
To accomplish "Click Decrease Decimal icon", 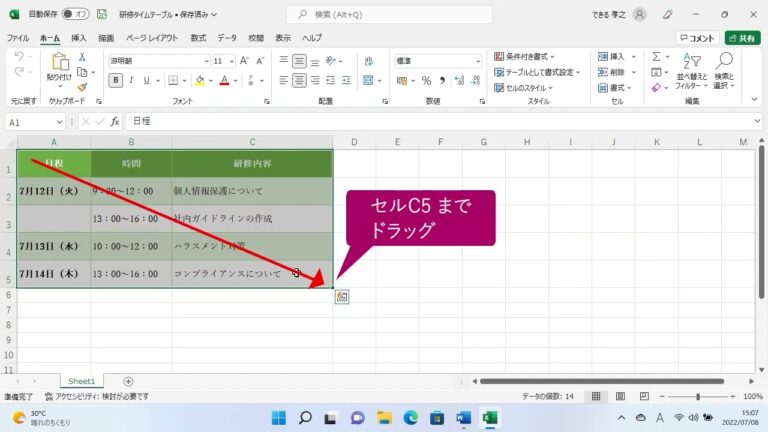I will coord(475,80).
